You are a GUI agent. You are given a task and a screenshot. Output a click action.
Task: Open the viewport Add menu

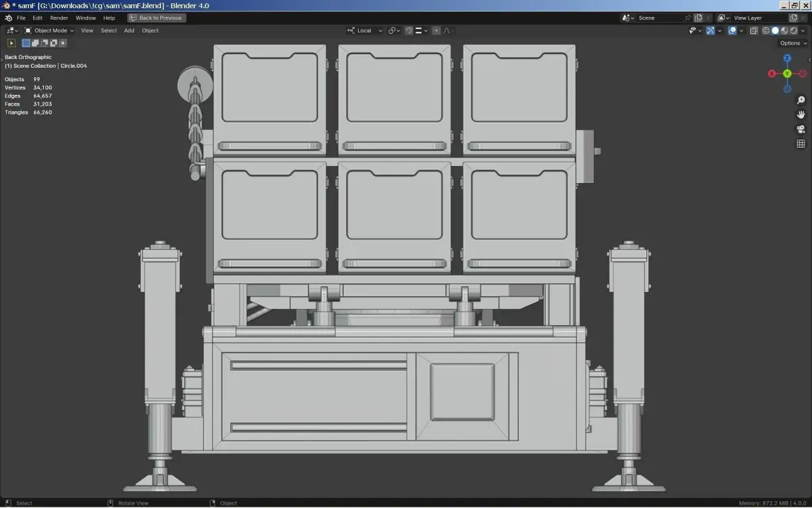[x=129, y=30]
